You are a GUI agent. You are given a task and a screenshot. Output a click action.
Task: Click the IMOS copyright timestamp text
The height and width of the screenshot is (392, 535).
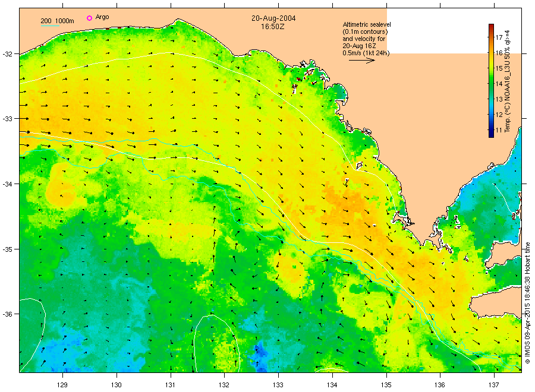click(527, 303)
